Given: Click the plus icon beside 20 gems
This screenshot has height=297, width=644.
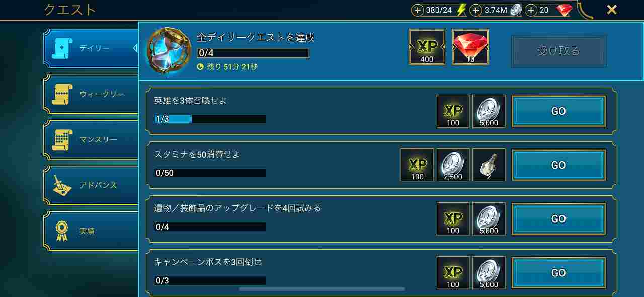Looking at the screenshot, I should coord(531,10).
